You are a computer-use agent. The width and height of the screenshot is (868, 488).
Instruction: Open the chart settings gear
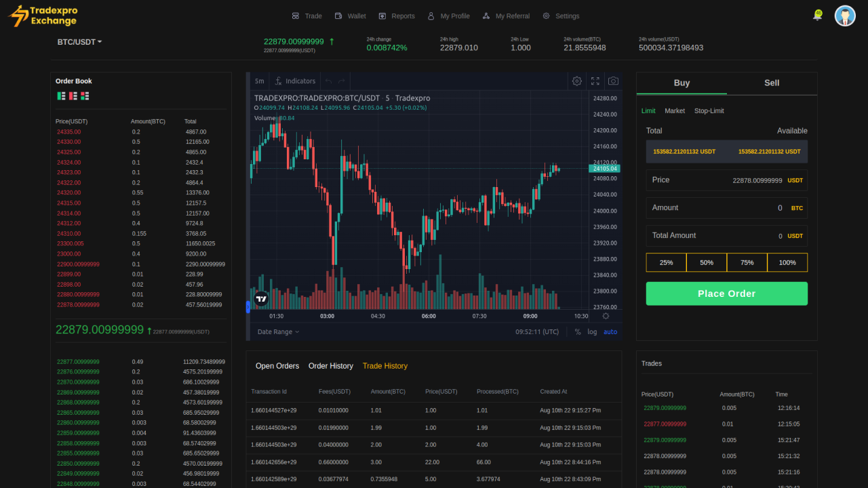[577, 81]
